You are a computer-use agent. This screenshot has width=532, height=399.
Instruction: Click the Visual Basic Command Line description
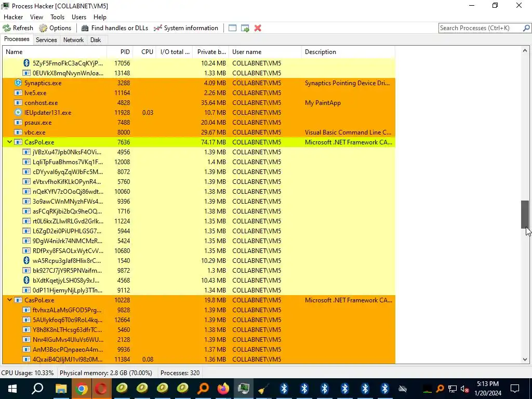point(348,132)
